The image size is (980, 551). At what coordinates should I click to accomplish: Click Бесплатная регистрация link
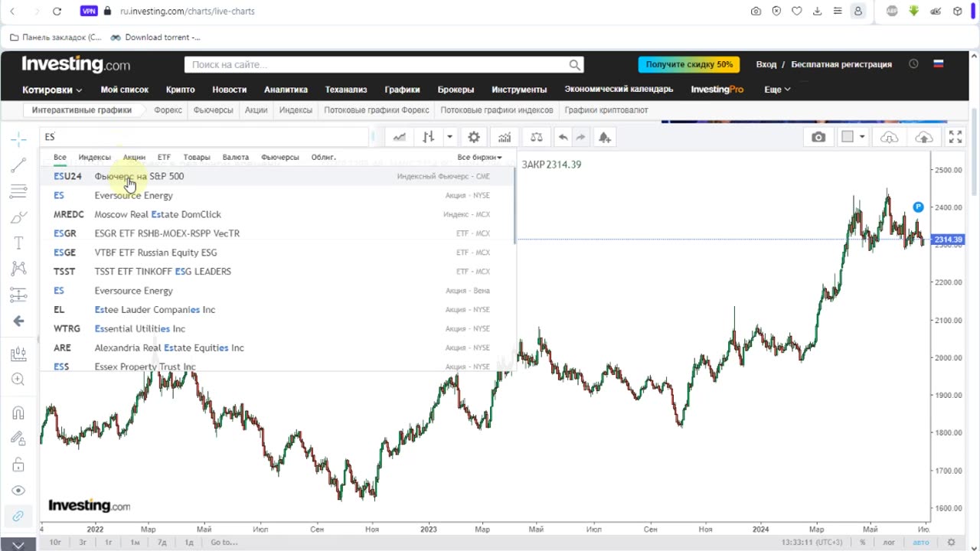click(841, 64)
